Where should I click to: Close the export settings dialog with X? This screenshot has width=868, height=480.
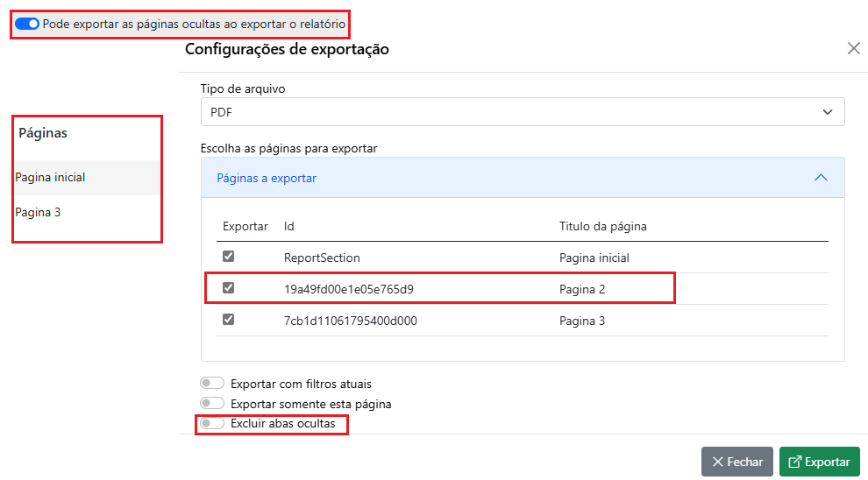853,49
